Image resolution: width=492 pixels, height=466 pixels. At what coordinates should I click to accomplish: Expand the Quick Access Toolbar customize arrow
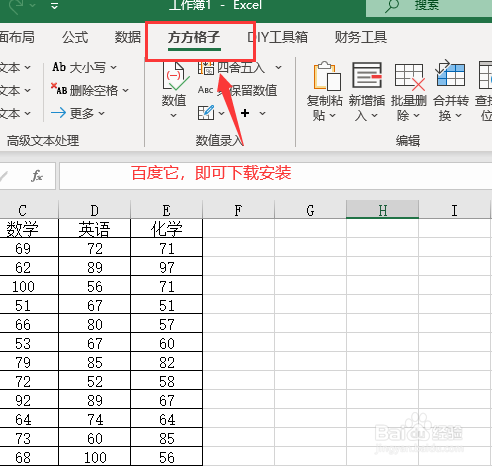[54, 6]
